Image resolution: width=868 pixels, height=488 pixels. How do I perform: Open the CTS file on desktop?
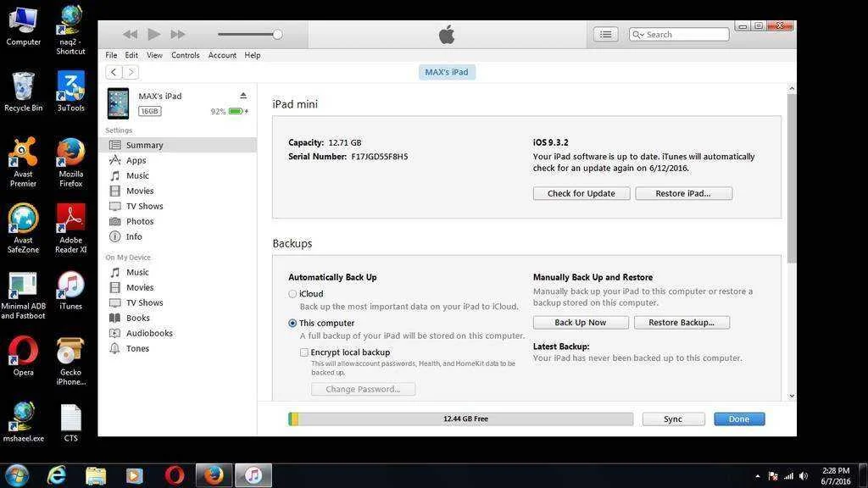[x=71, y=423]
